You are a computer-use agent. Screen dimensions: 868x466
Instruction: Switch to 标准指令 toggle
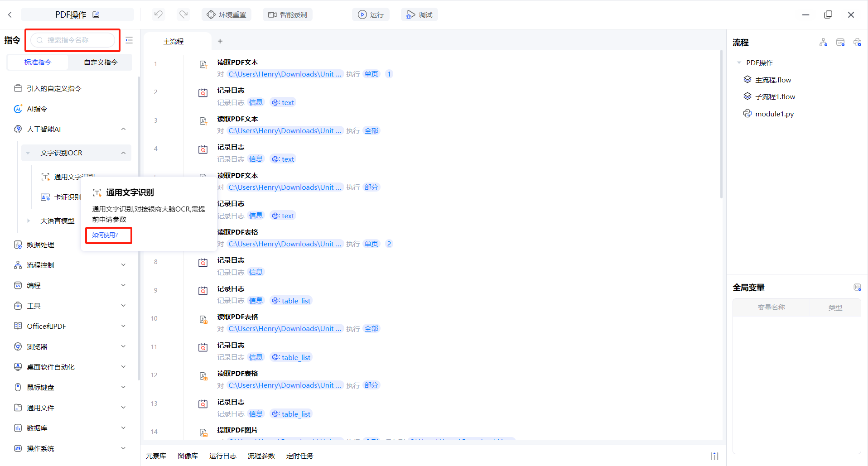tap(38, 62)
